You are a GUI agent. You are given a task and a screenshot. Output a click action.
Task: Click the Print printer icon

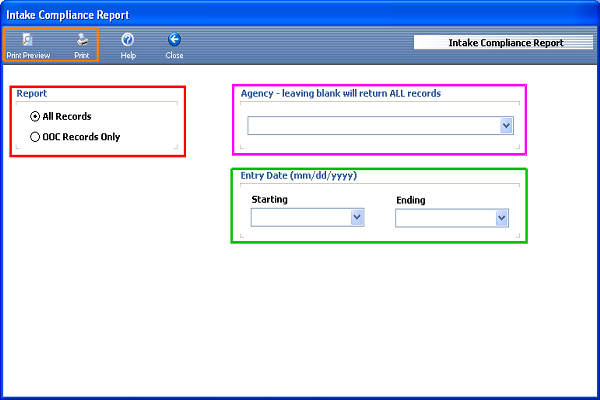82,40
